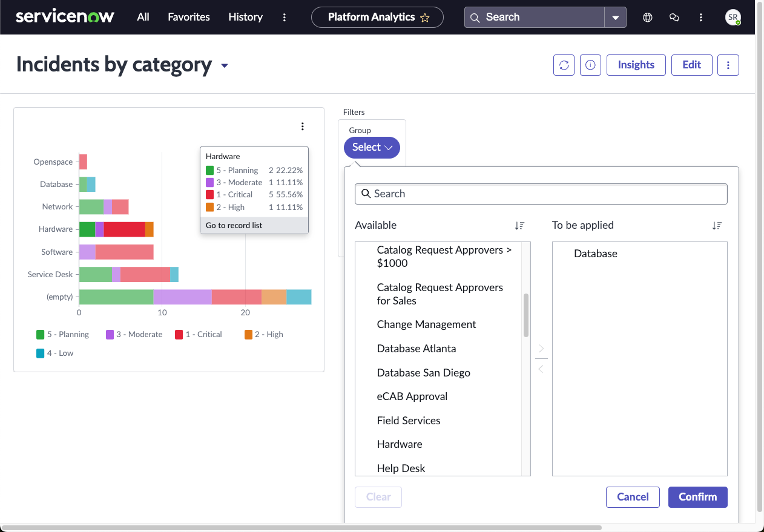The width and height of the screenshot is (764, 532).
Task: Toggle 3 - Moderate legend item
Action: 134,334
